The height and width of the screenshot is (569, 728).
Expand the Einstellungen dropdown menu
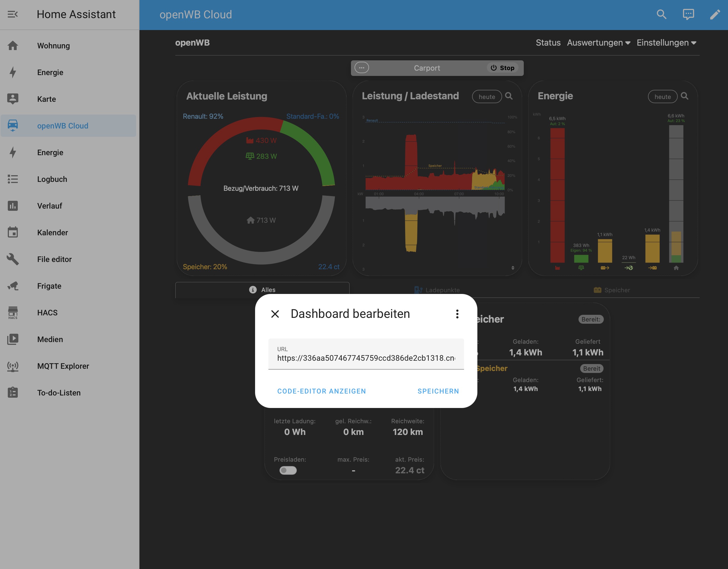click(x=666, y=43)
